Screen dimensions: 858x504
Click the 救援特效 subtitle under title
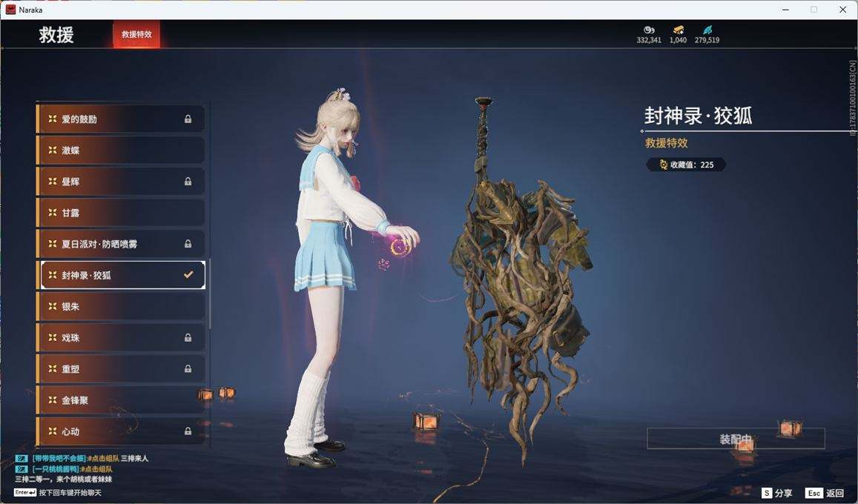[667, 142]
